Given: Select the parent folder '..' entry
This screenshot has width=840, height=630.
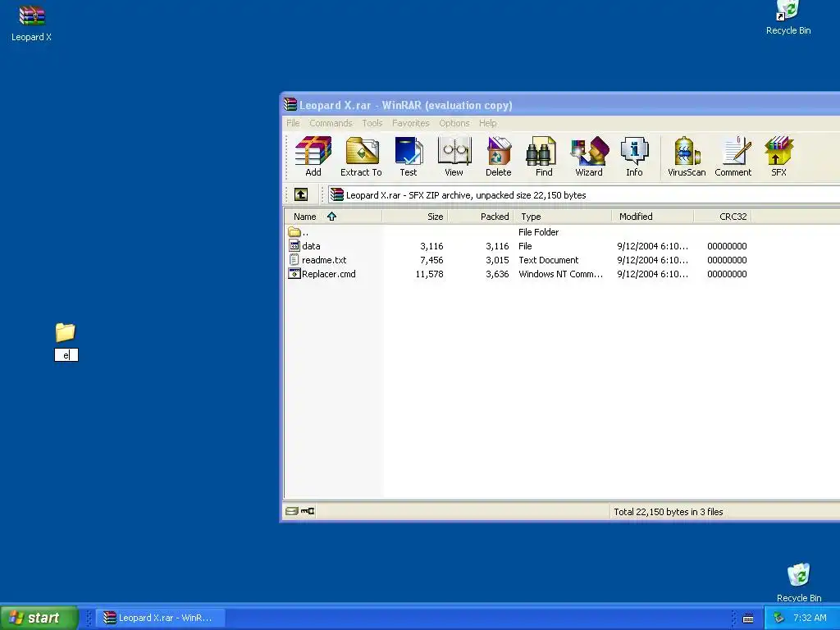Looking at the screenshot, I should click(x=299, y=232).
